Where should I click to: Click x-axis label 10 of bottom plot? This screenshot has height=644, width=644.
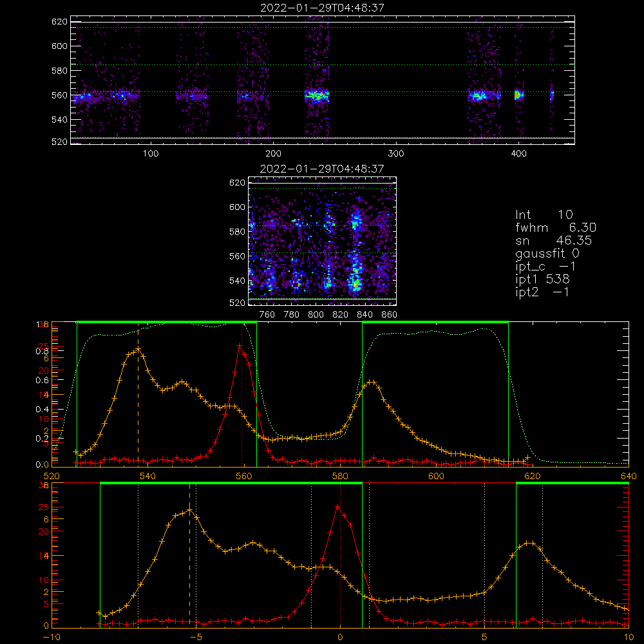click(x=629, y=637)
